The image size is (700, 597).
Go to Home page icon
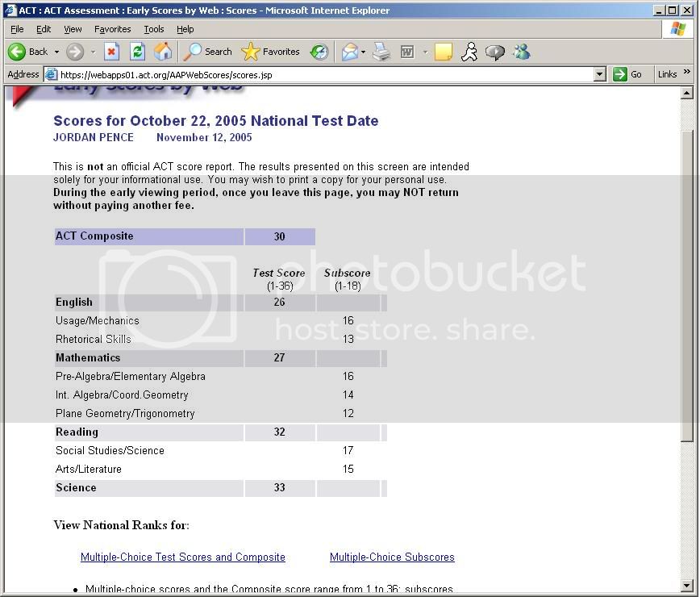(x=163, y=52)
